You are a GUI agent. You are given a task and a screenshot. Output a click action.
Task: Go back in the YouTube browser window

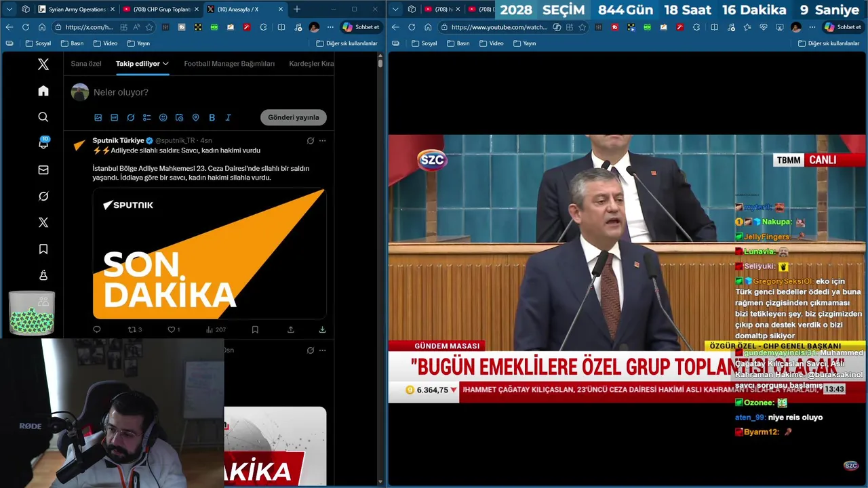coord(395,27)
